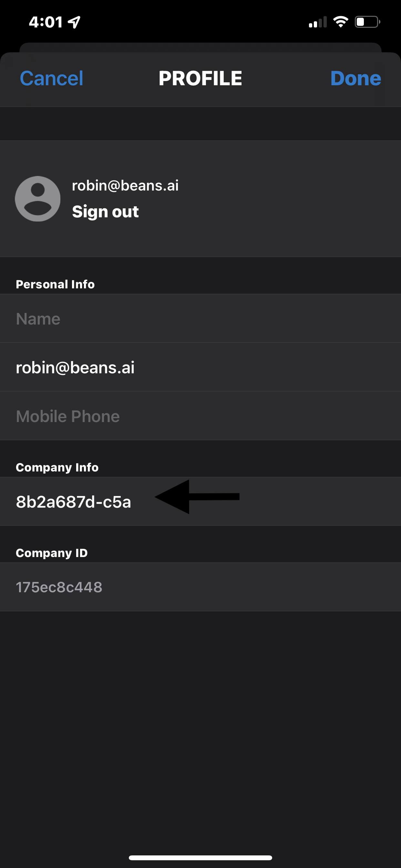401x868 pixels.
Task: Click the black arrow pointing left
Action: click(197, 497)
